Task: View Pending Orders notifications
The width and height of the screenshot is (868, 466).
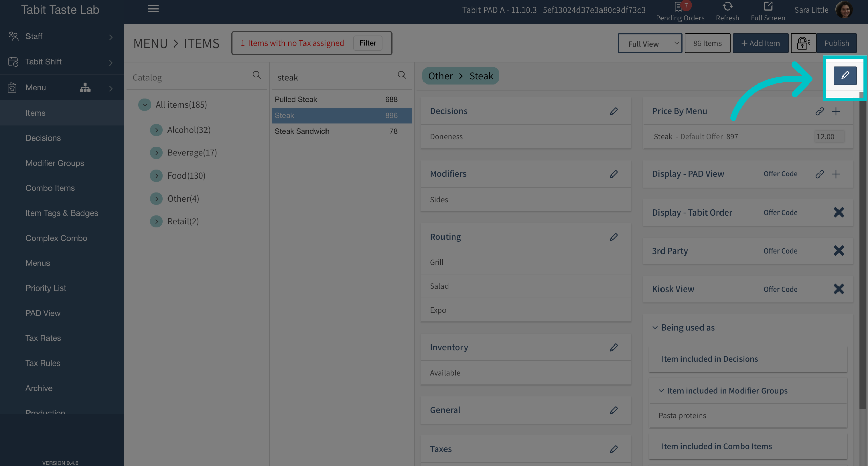Action: tap(680, 12)
